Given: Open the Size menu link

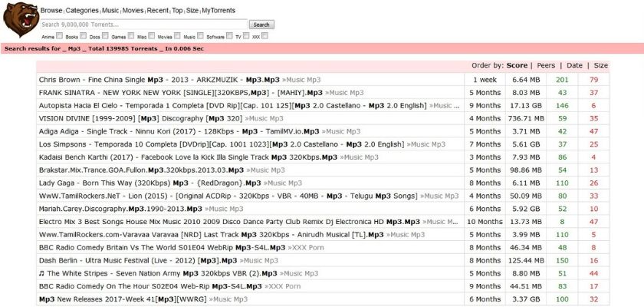Looking at the screenshot, I should tap(192, 11).
